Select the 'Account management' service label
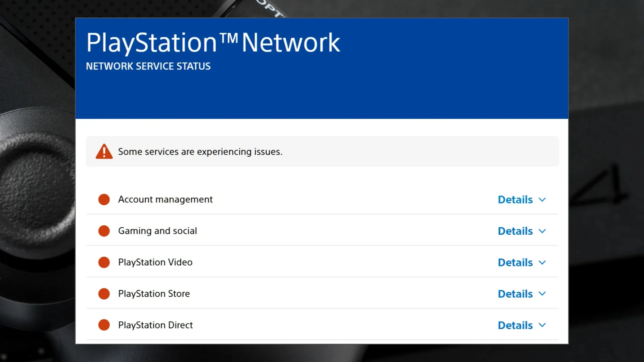Screen dimensions: 644x362 (165, 200)
